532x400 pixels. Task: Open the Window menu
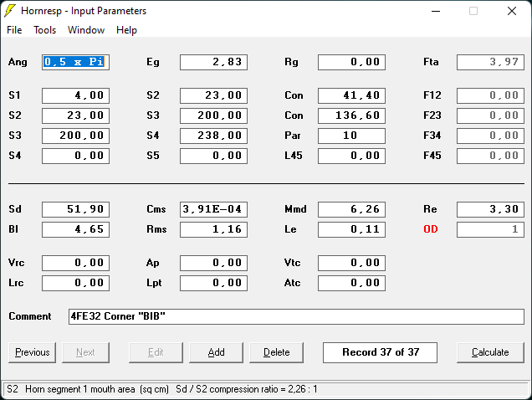point(86,30)
